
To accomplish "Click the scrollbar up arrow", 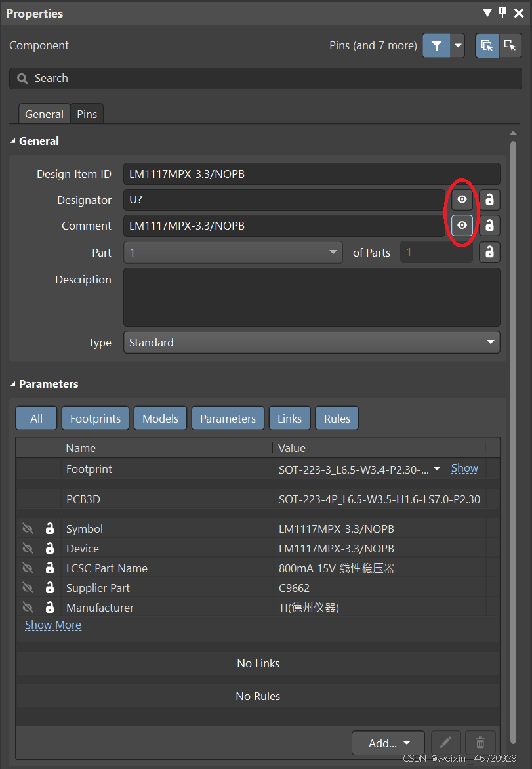I will point(514,133).
